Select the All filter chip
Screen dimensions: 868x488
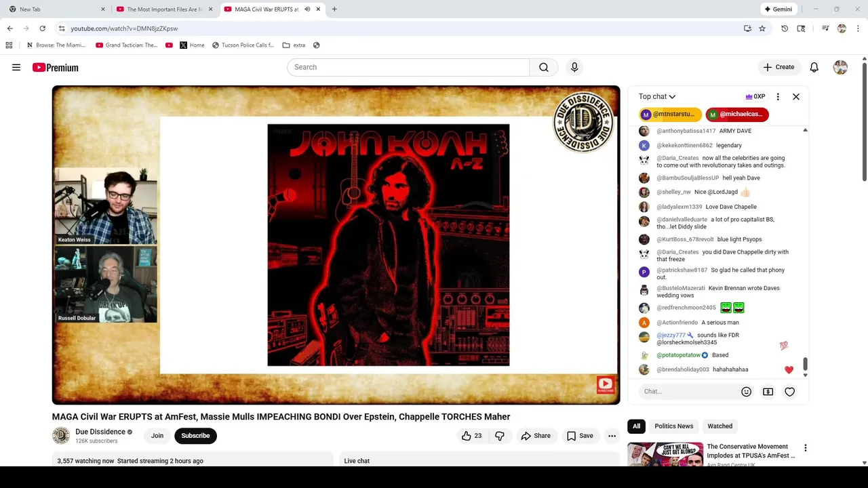click(636, 426)
